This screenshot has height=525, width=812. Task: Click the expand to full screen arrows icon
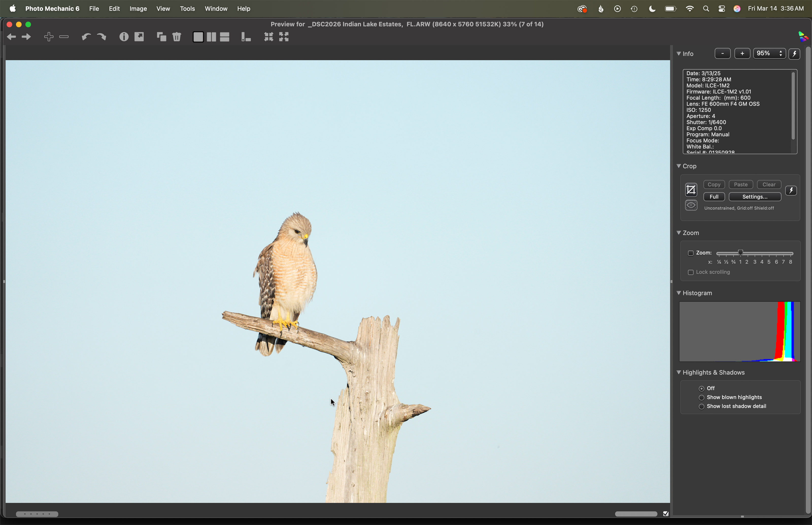point(284,37)
